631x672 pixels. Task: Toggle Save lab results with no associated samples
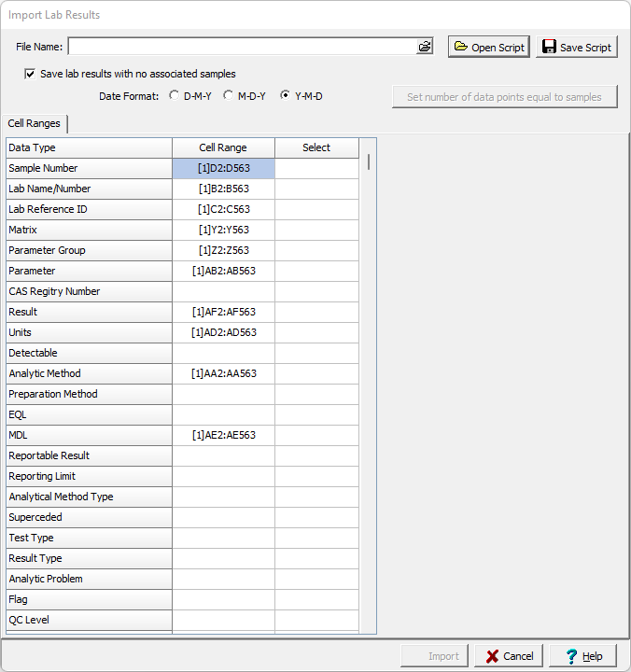click(x=30, y=74)
